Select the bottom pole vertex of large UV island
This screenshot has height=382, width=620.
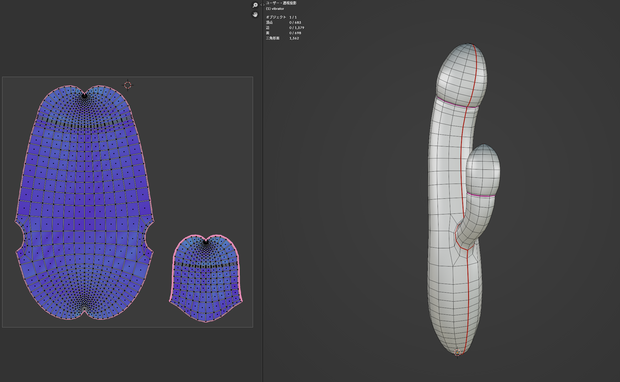(84, 308)
